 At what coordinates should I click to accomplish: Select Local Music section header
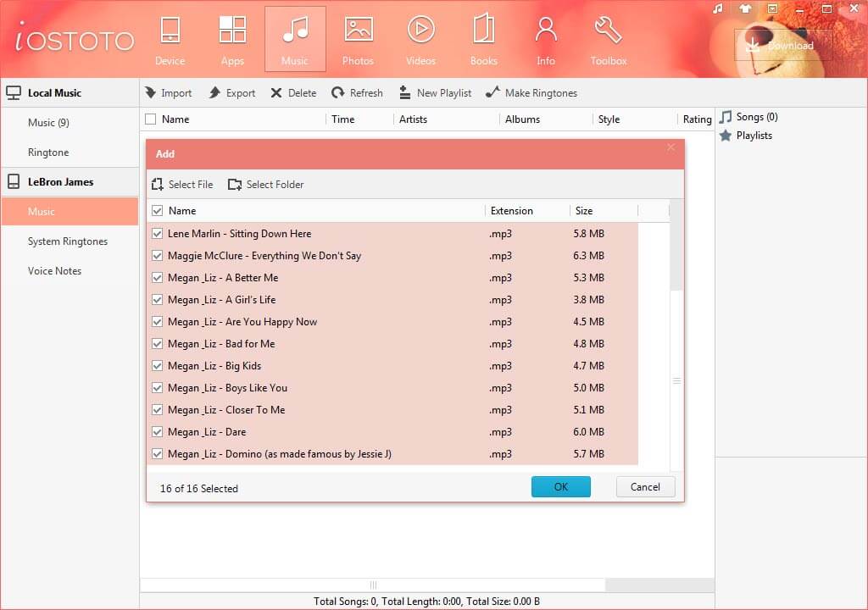coord(70,93)
